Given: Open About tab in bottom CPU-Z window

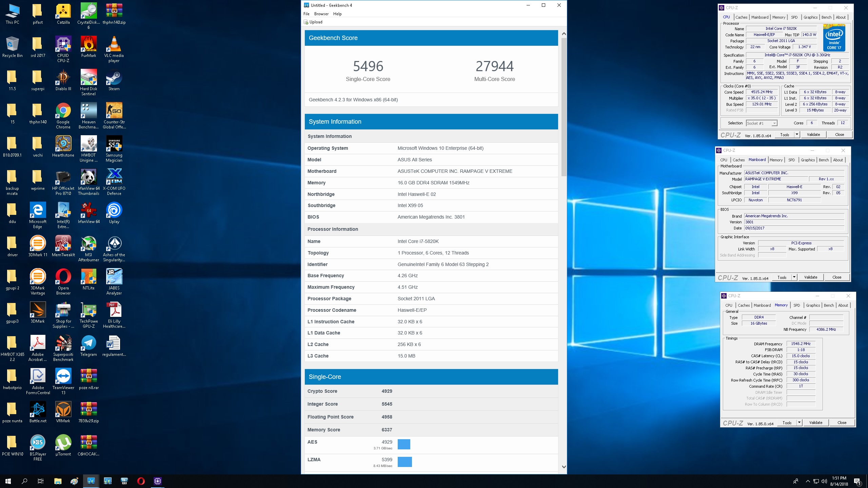Looking at the screenshot, I should click(843, 305).
